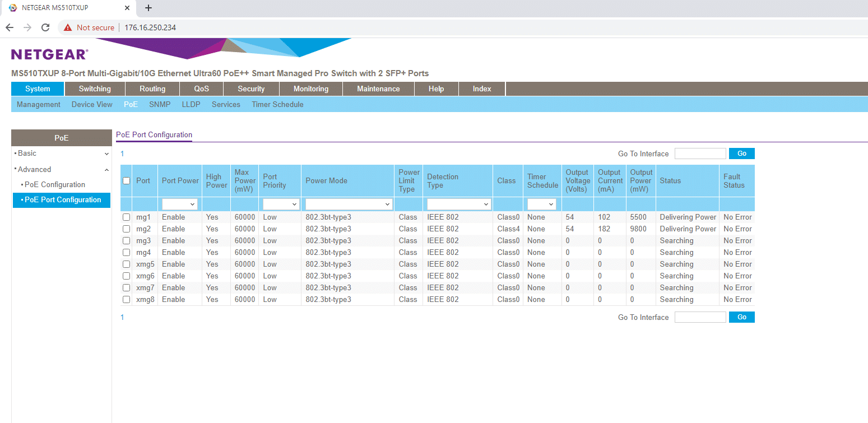Check the box for port mg2

click(x=126, y=229)
